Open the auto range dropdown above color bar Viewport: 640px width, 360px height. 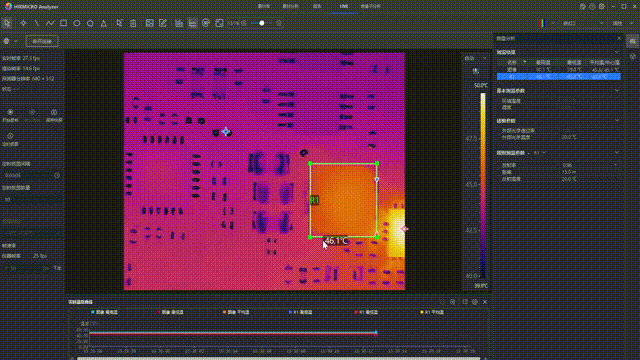point(476,58)
